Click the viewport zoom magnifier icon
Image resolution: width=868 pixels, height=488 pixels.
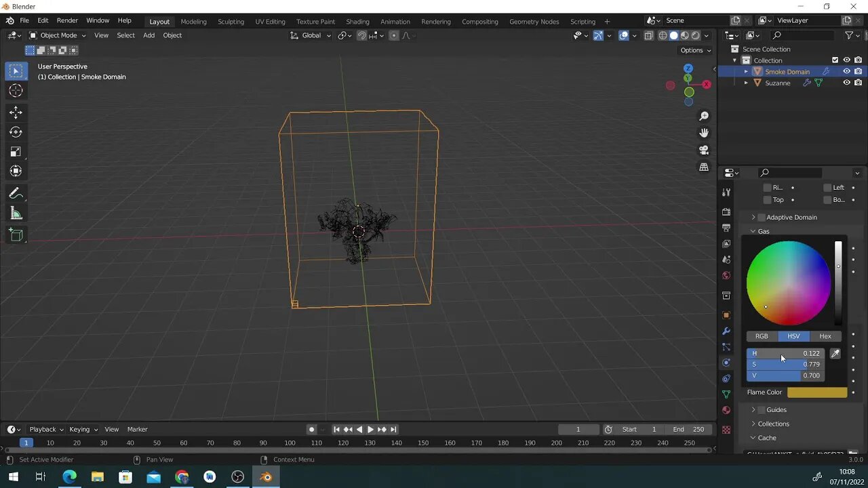pos(704,116)
